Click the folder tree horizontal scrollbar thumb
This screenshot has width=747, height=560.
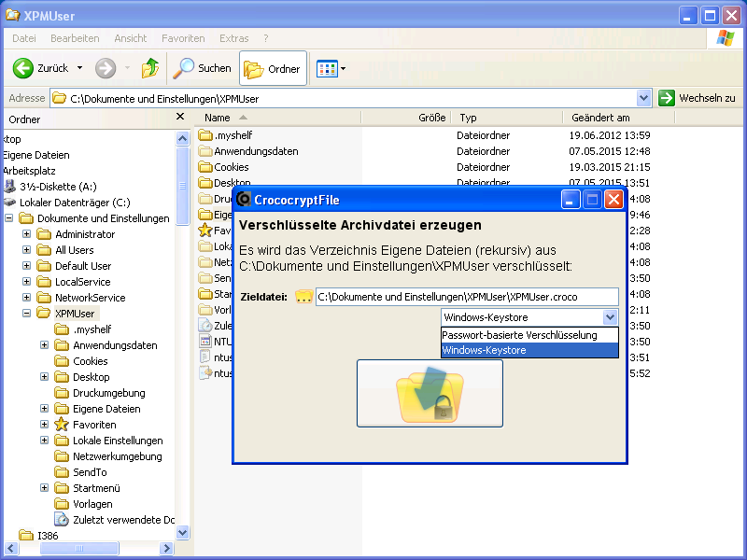click(79, 548)
